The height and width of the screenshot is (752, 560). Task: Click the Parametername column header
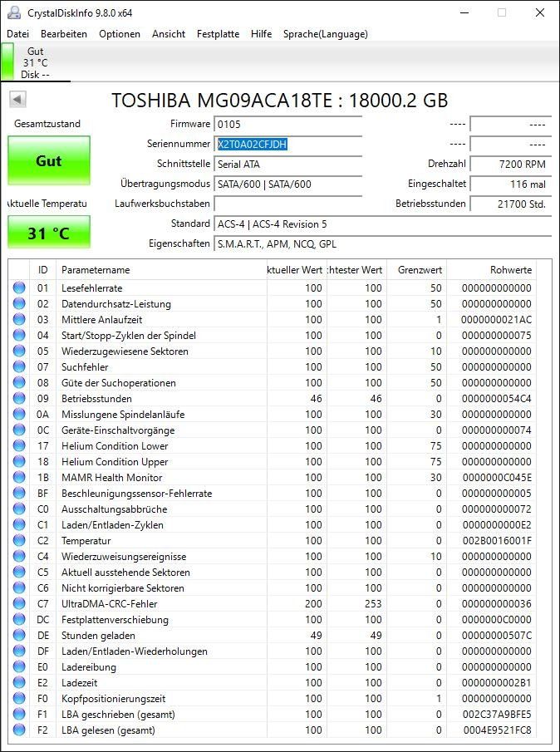(161, 270)
